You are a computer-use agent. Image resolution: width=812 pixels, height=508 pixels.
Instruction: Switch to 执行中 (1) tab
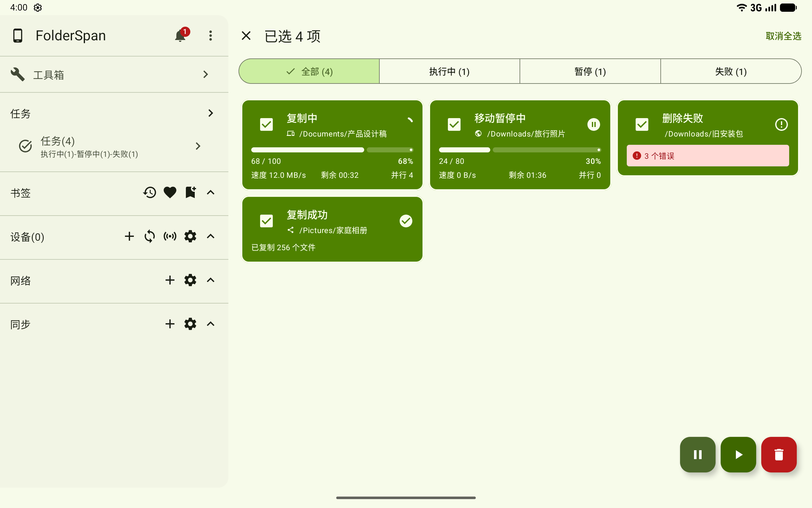coord(450,71)
